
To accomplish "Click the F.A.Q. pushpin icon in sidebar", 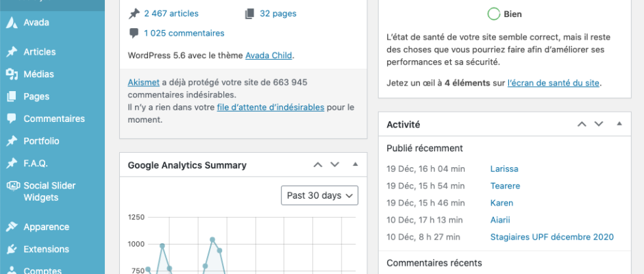I will coord(12,163).
